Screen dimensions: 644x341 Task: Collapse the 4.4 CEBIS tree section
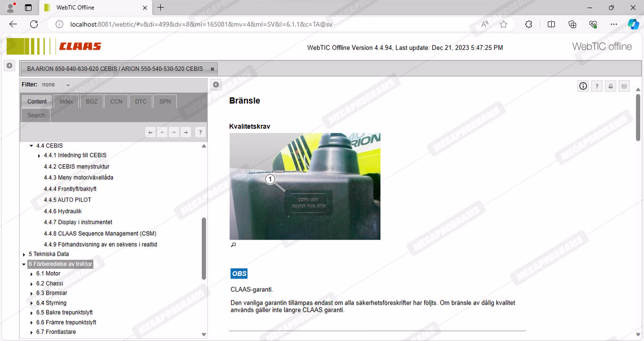tap(32, 146)
